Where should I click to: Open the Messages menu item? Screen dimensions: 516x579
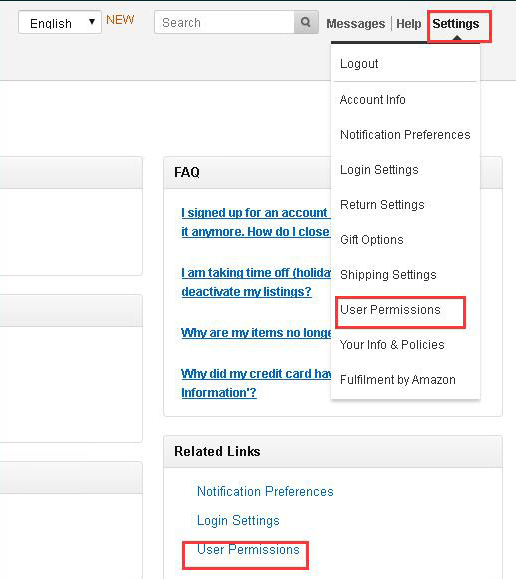[355, 24]
